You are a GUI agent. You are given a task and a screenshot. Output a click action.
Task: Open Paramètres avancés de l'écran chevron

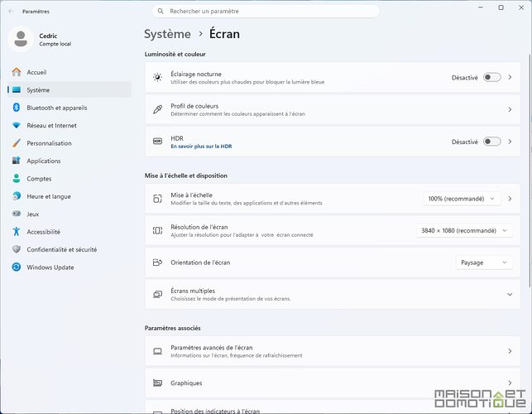pos(510,351)
